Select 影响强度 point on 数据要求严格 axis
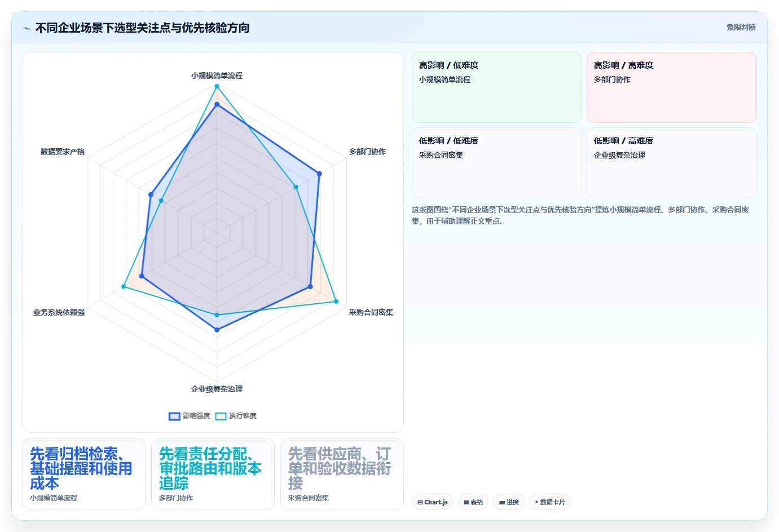 click(x=151, y=194)
